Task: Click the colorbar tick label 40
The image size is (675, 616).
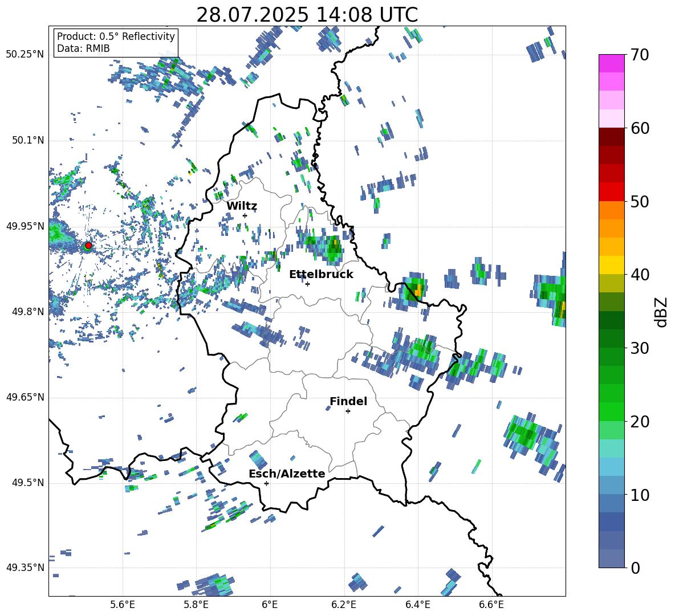Action: pyautogui.click(x=639, y=275)
